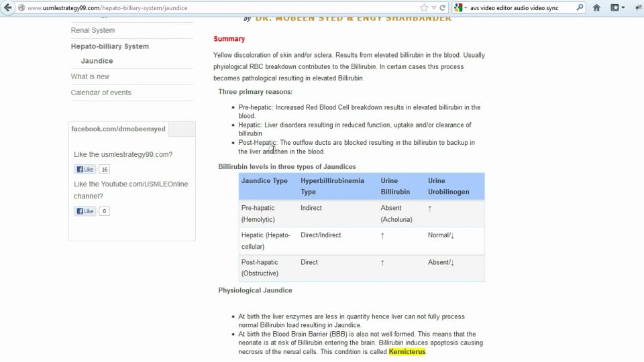Open the What is new link
Viewport: 644px width, 362px height.
coord(90,76)
